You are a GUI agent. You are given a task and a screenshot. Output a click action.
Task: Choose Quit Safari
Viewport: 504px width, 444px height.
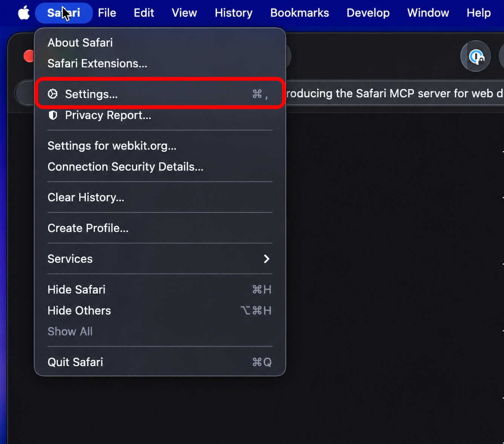[x=160, y=362]
